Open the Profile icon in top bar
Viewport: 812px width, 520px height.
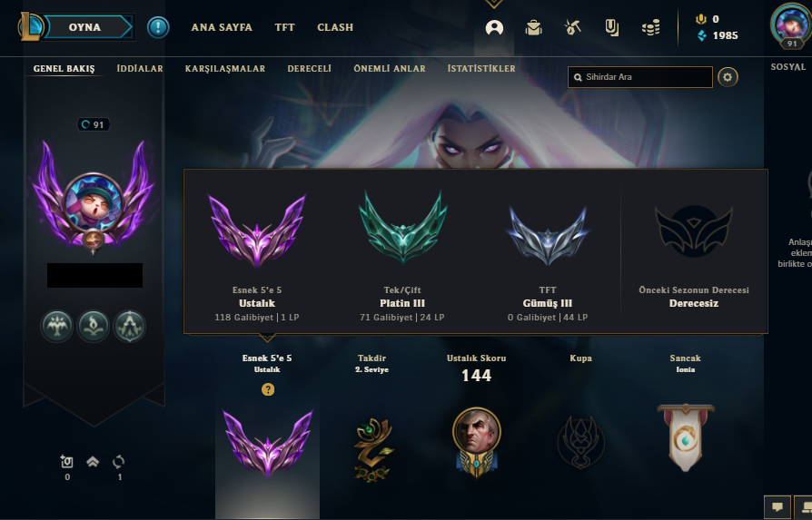494,27
